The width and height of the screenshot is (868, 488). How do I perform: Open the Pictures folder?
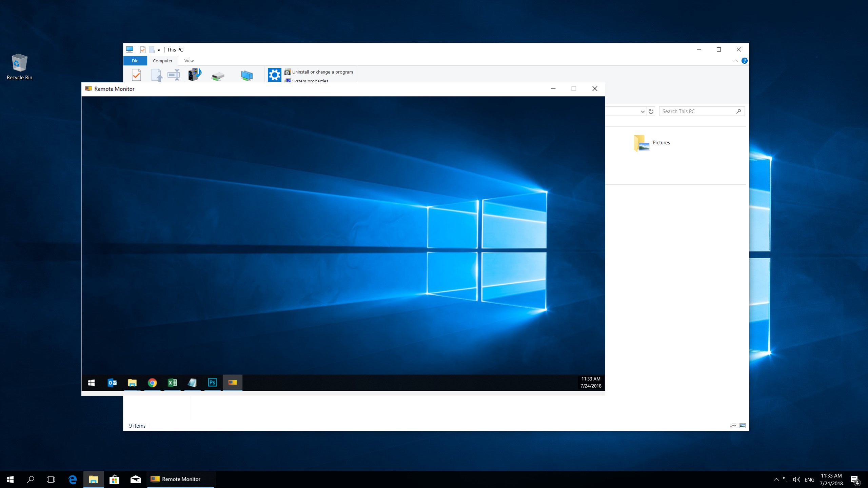click(x=652, y=142)
